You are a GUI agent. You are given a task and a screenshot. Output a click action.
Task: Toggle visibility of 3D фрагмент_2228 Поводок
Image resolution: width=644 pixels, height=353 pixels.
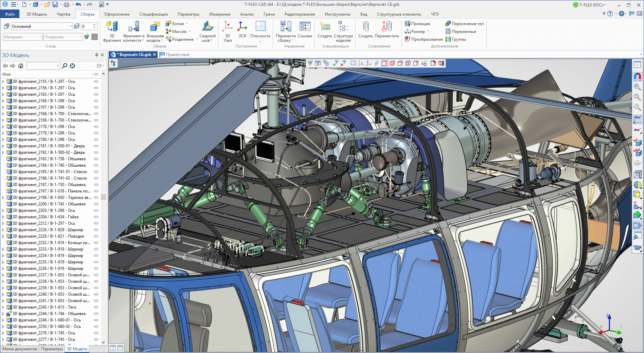tap(96, 236)
